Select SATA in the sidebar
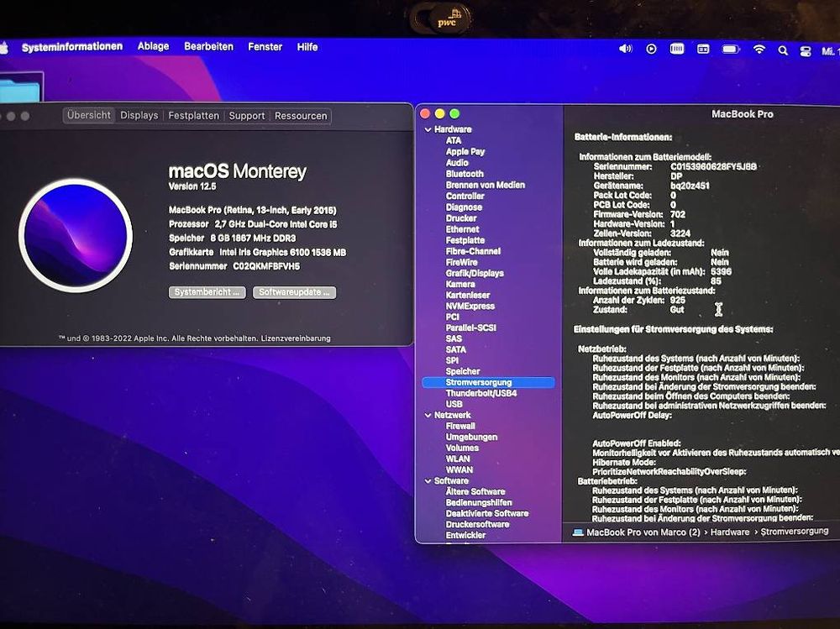This screenshot has width=840, height=629. pos(456,350)
